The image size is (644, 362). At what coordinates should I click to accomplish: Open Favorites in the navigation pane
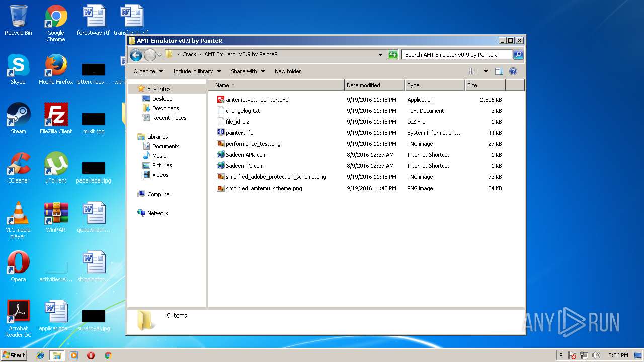(x=158, y=89)
